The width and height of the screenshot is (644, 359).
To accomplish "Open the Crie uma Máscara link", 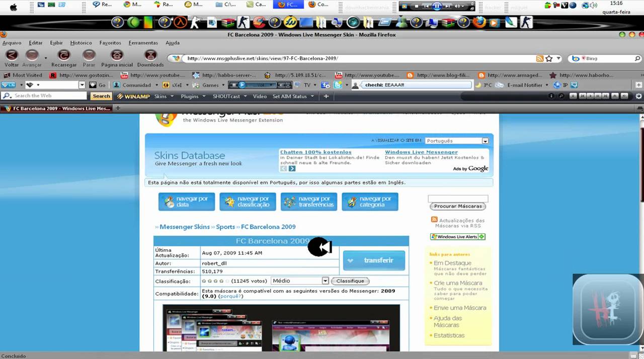I will 458,283.
